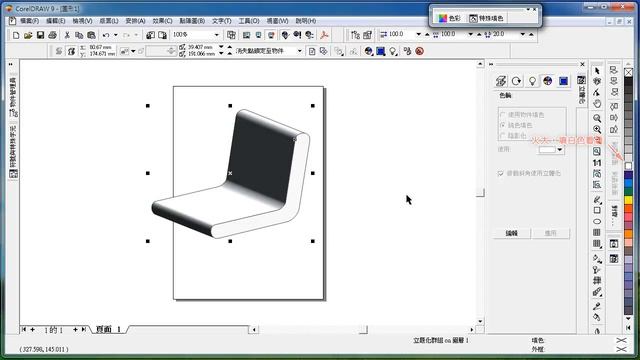Select the Ellipse tool in toolbox
The width and height of the screenshot is (640, 360).
click(x=597, y=222)
